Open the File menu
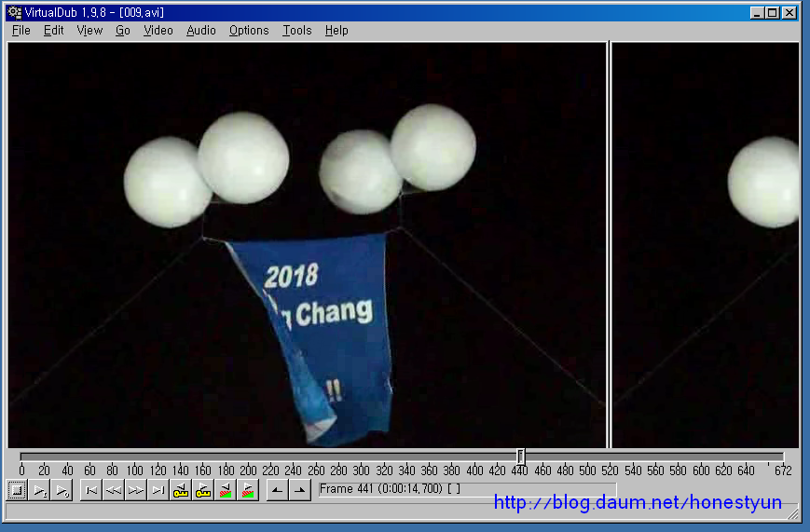 pos(21,31)
